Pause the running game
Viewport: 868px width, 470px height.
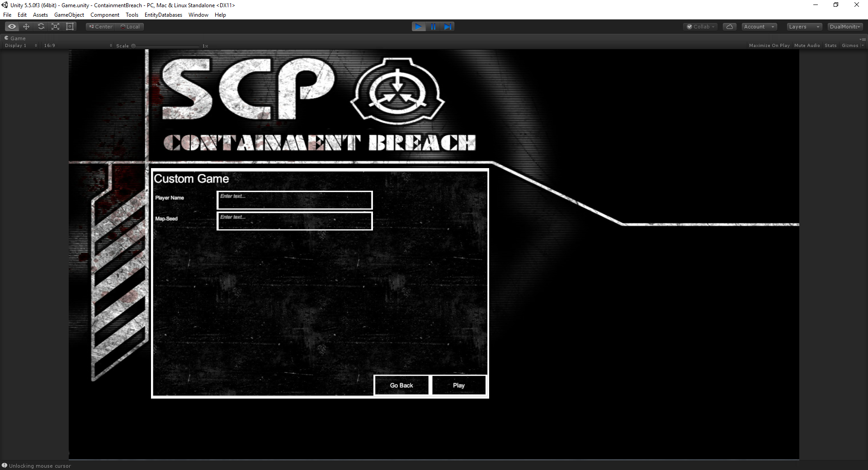(x=433, y=27)
